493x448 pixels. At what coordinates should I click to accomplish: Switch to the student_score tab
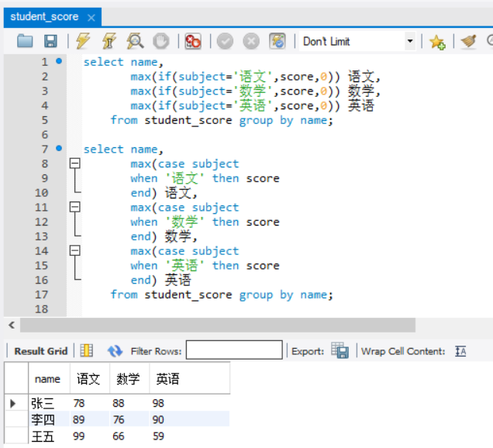click(44, 16)
